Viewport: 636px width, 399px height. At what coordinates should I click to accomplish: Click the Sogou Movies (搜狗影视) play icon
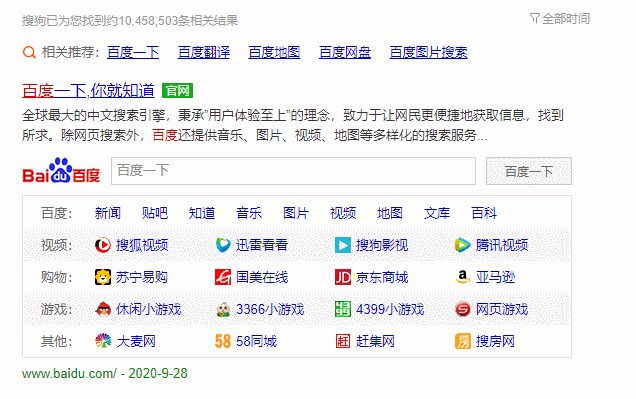tap(343, 245)
